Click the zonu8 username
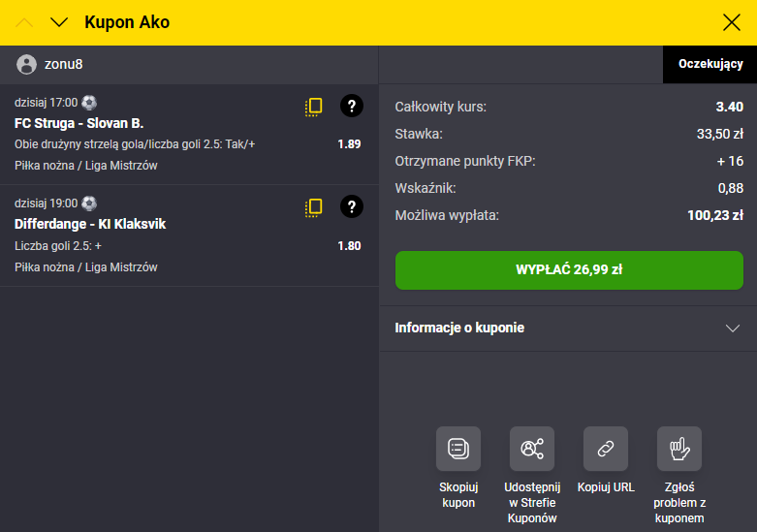The width and height of the screenshot is (757, 532). [64, 64]
